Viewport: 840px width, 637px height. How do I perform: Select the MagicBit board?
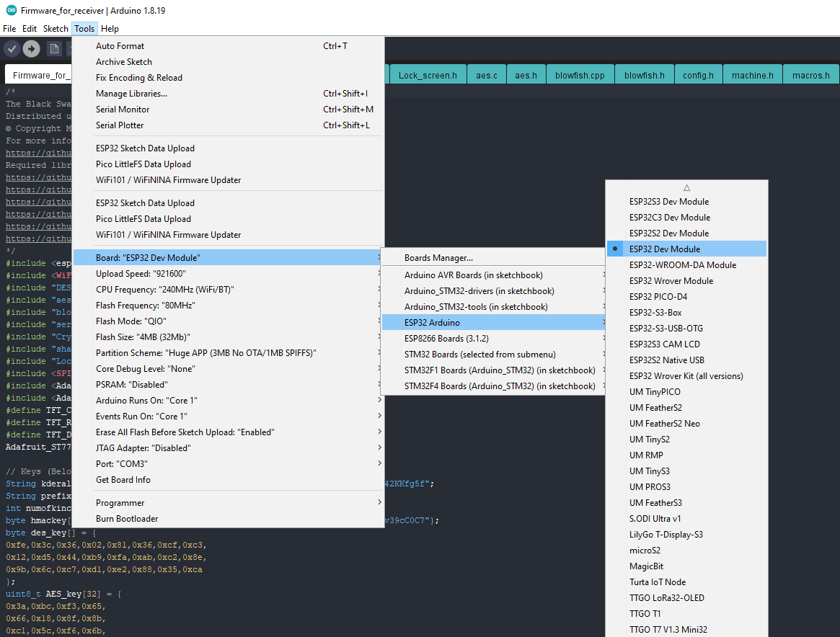click(x=687, y=566)
